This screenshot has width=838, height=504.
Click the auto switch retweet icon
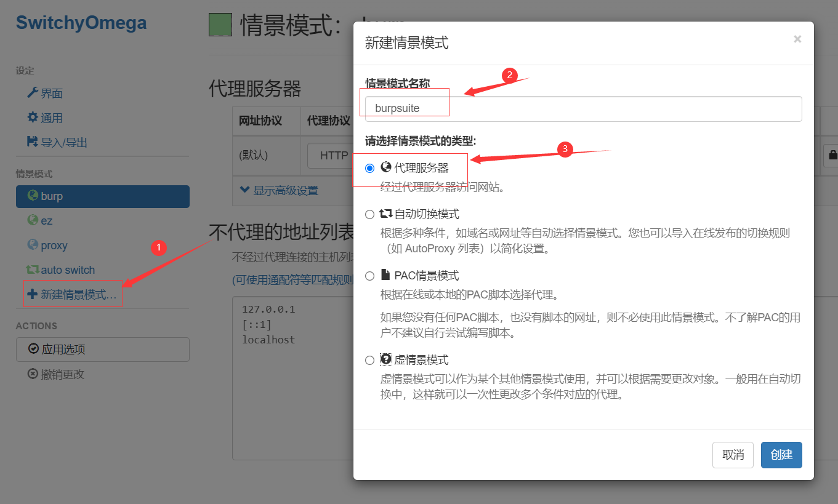point(33,270)
